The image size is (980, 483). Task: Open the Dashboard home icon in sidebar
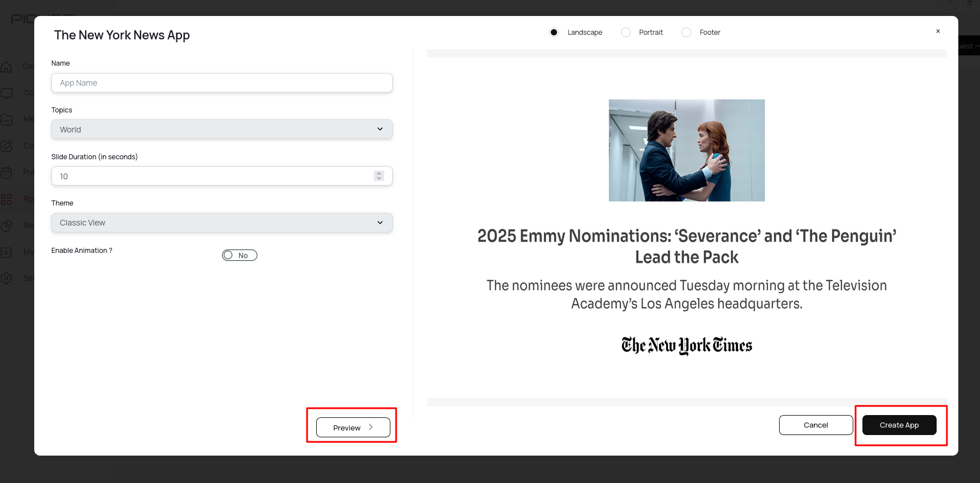coord(6,67)
